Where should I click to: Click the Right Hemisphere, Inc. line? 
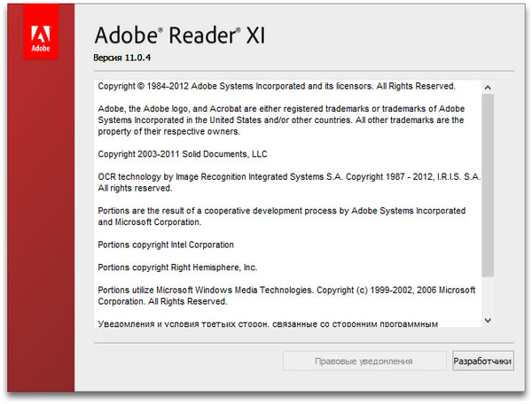click(x=176, y=268)
